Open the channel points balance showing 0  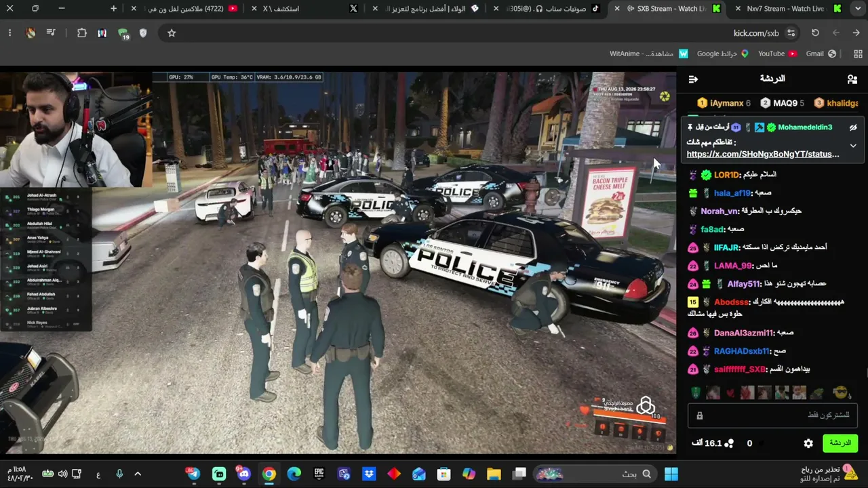[x=749, y=443]
